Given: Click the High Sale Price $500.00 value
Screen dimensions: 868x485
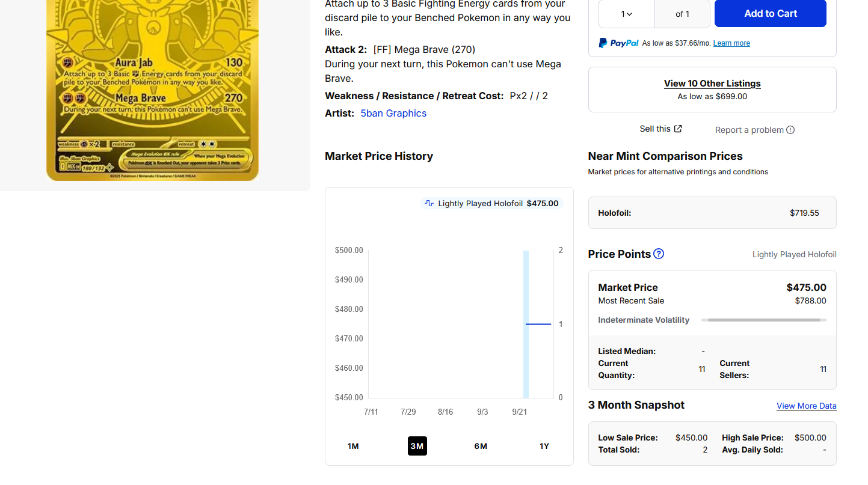Looking at the screenshot, I should point(810,438).
